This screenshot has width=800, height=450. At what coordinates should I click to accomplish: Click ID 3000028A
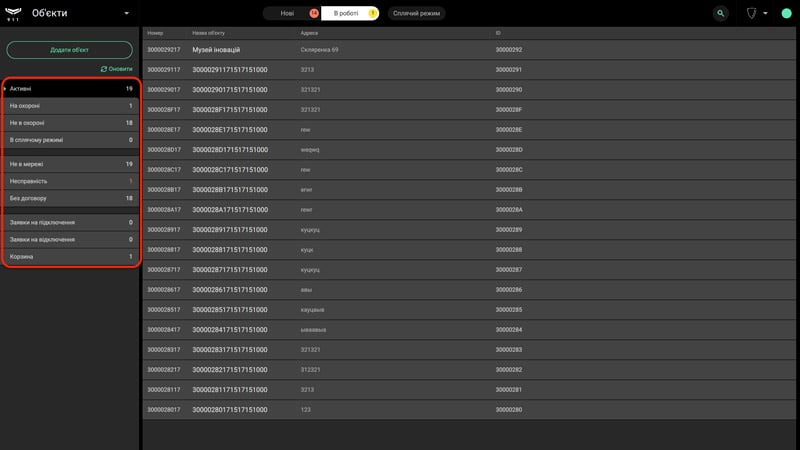pos(509,210)
